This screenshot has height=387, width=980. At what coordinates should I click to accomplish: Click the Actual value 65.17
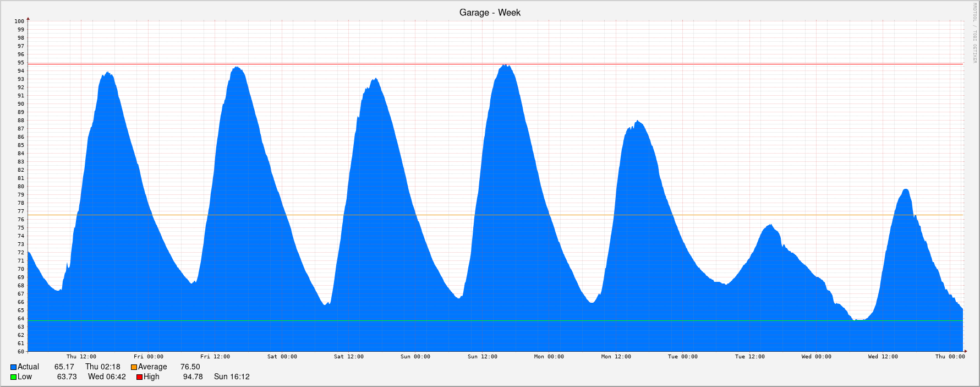(x=64, y=367)
